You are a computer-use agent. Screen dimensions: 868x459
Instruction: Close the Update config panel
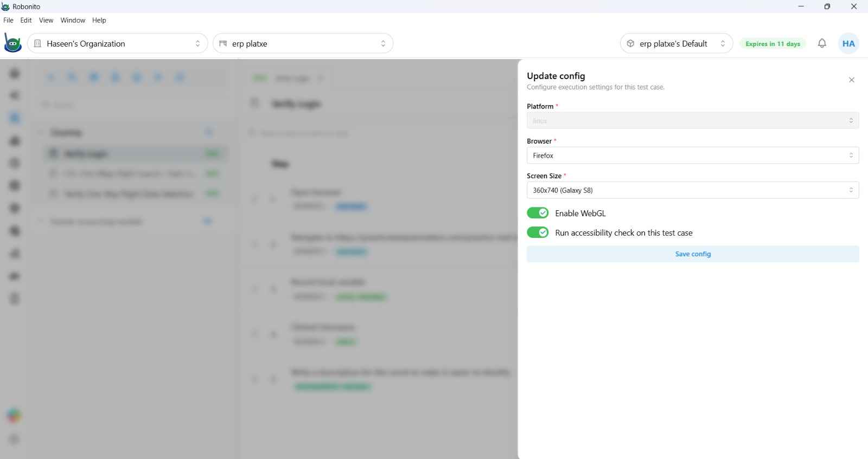(852, 80)
